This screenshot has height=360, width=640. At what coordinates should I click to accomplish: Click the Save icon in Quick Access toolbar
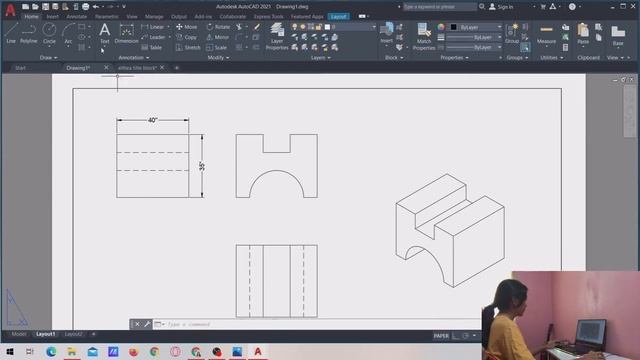[45, 7]
